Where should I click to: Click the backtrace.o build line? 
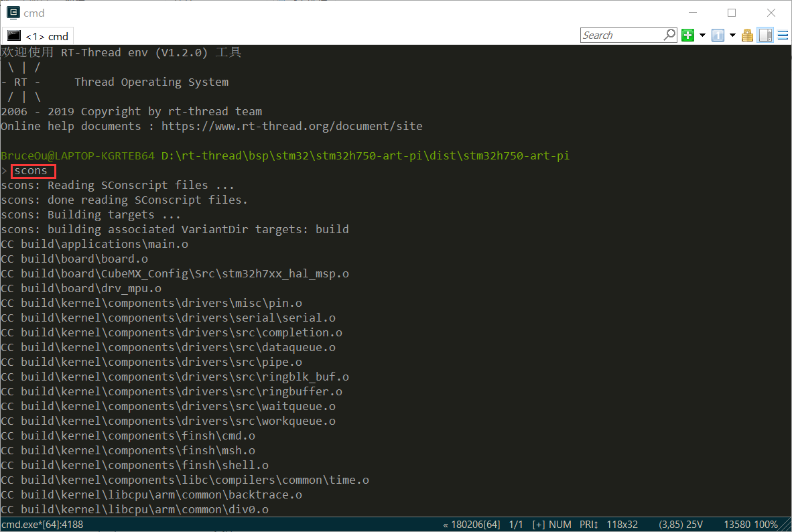click(151, 494)
